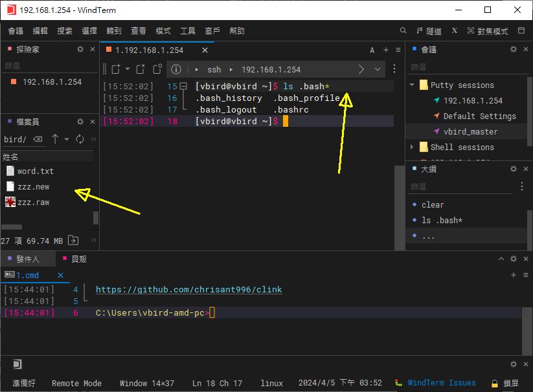
Task: Expand the Shell sessions tree node
Action: [412, 147]
